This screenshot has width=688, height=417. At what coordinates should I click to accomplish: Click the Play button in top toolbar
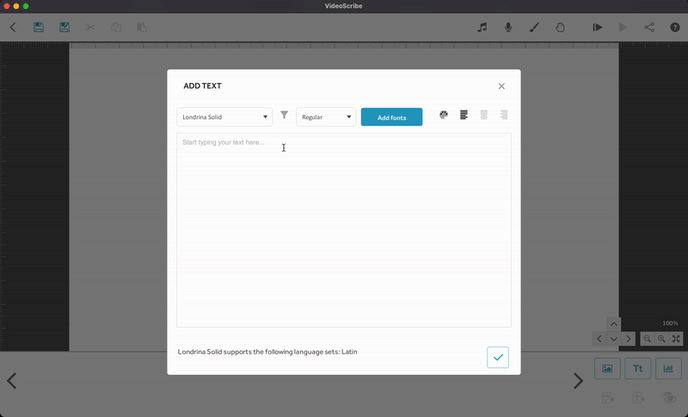(623, 27)
